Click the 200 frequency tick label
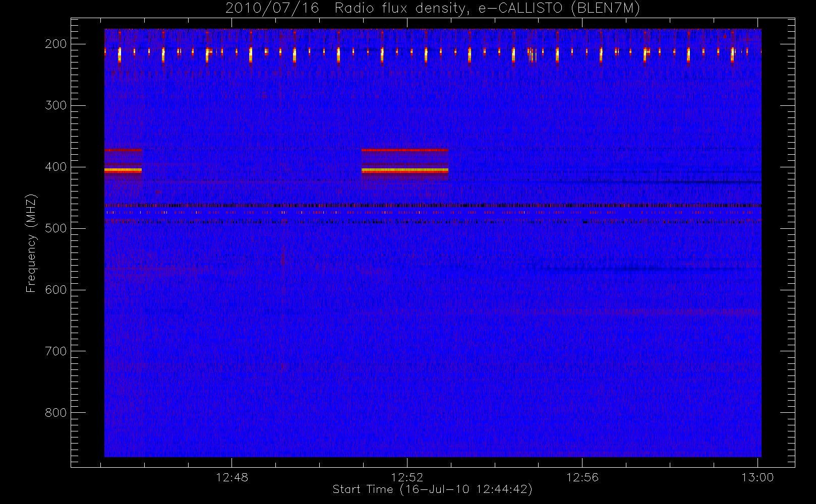 [56, 44]
